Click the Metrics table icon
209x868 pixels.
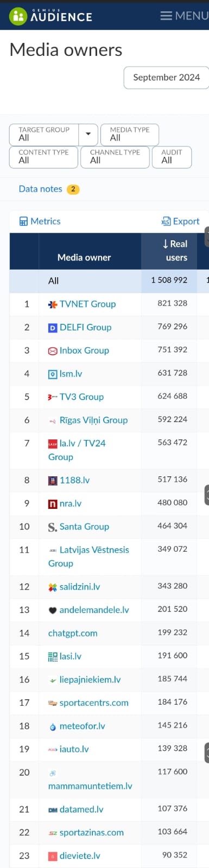coord(23,221)
